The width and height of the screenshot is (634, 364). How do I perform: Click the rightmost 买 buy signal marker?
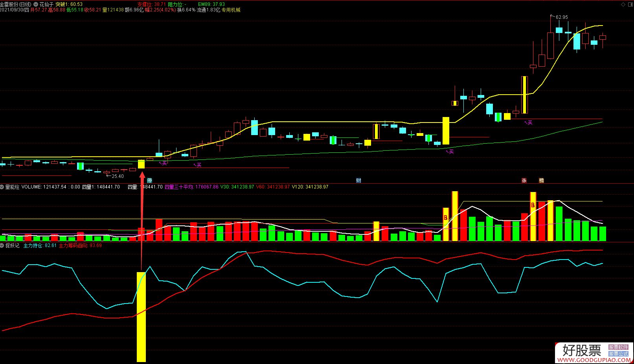529,123
